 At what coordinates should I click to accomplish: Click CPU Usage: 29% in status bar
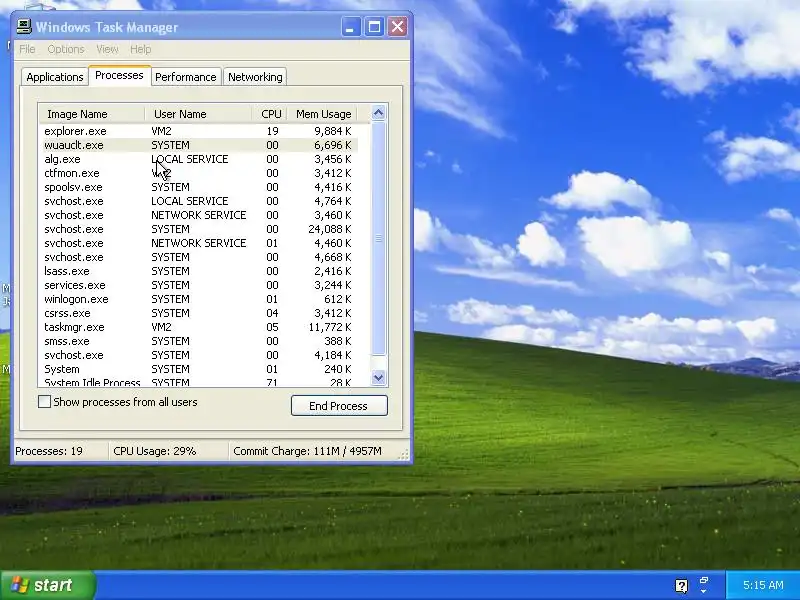click(x=155, y=451)
